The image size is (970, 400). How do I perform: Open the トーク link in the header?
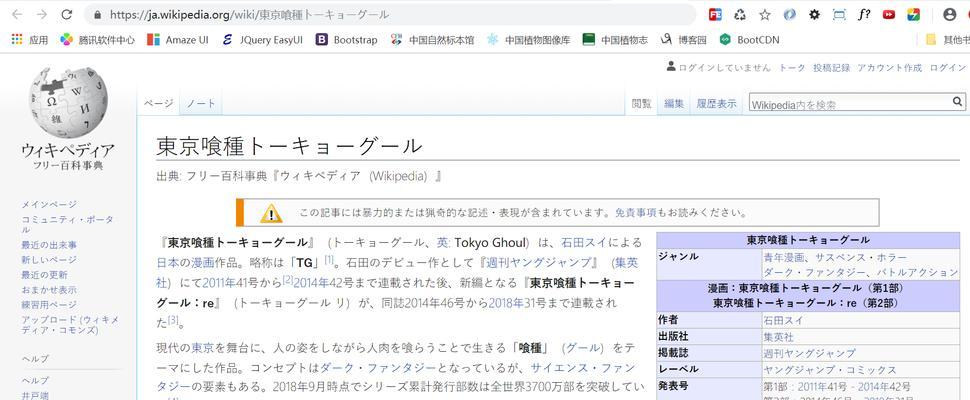[x=792, y=68]
